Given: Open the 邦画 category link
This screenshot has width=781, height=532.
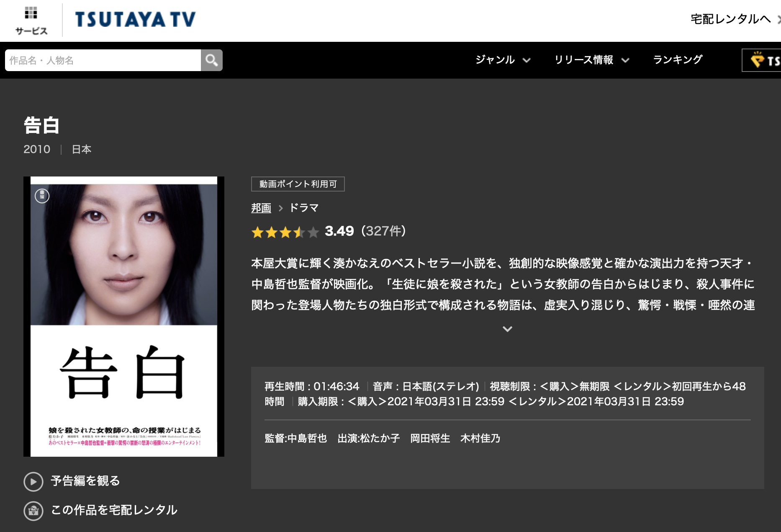Looking at the screenshot, I should click(x=261, y=208).
